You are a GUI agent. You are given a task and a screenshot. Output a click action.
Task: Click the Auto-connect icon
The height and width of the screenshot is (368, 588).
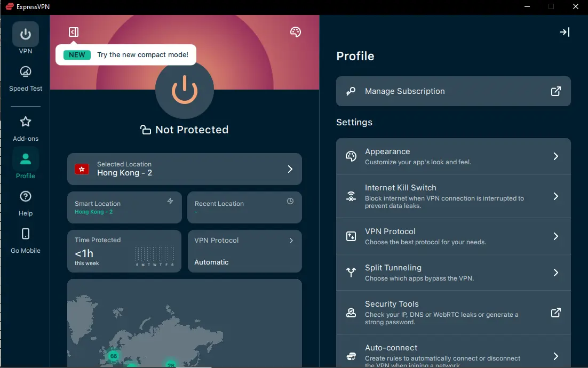coord(351,356)
